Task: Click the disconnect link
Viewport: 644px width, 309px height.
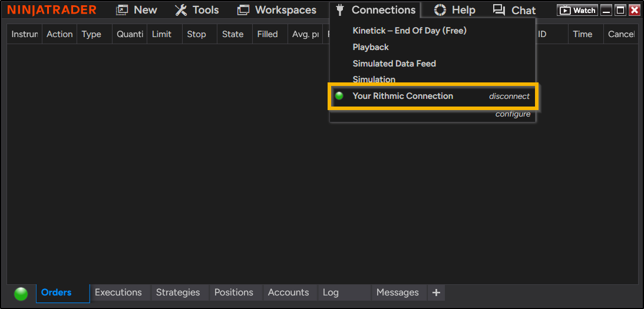Action: coord(509,97)
